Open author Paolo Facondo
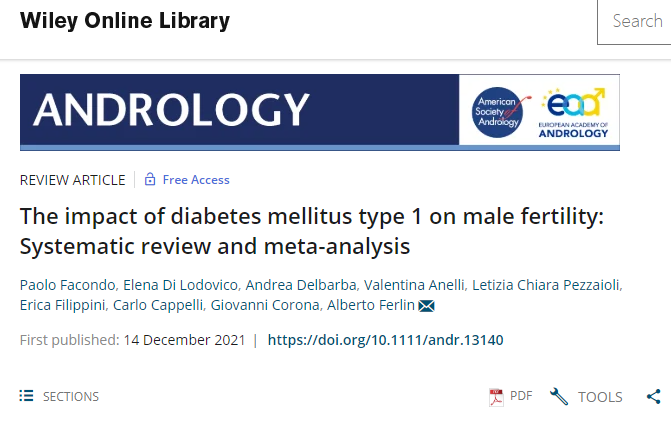The image size is (671, 424). (67, 285)
